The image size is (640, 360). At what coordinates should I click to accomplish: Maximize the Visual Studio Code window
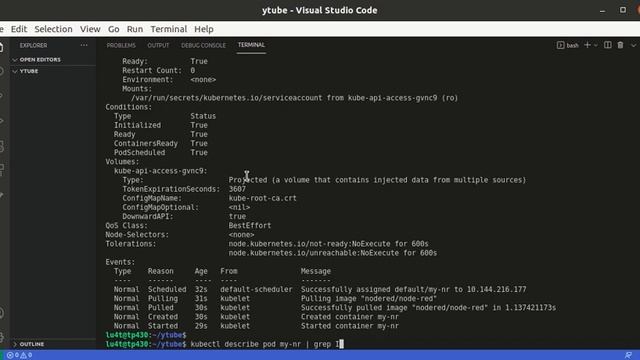tap(622, 10)
